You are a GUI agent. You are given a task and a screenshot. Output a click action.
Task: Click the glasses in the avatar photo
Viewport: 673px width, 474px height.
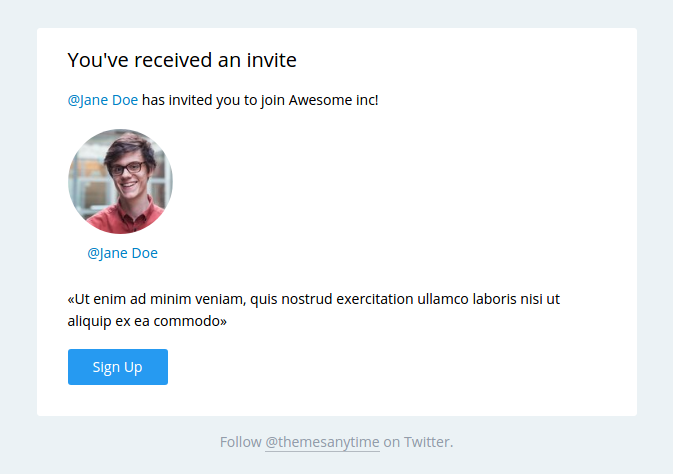pyautogui.click(x=125, y=168)
